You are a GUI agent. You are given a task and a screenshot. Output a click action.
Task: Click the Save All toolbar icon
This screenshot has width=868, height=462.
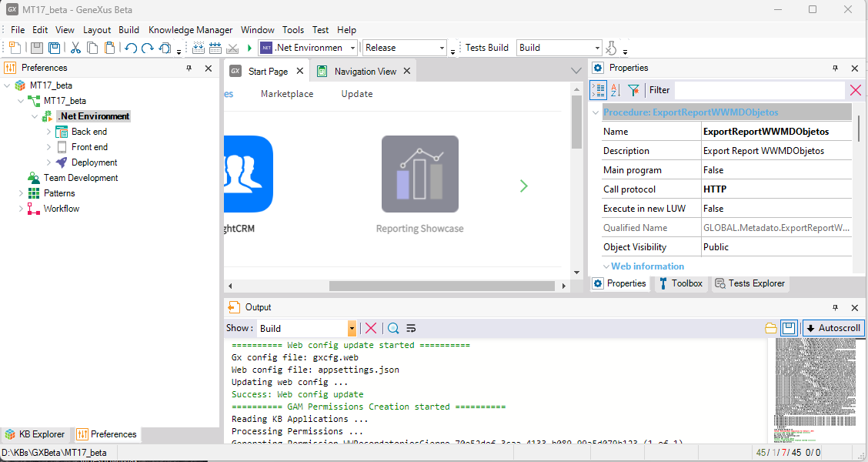point(54,48)
